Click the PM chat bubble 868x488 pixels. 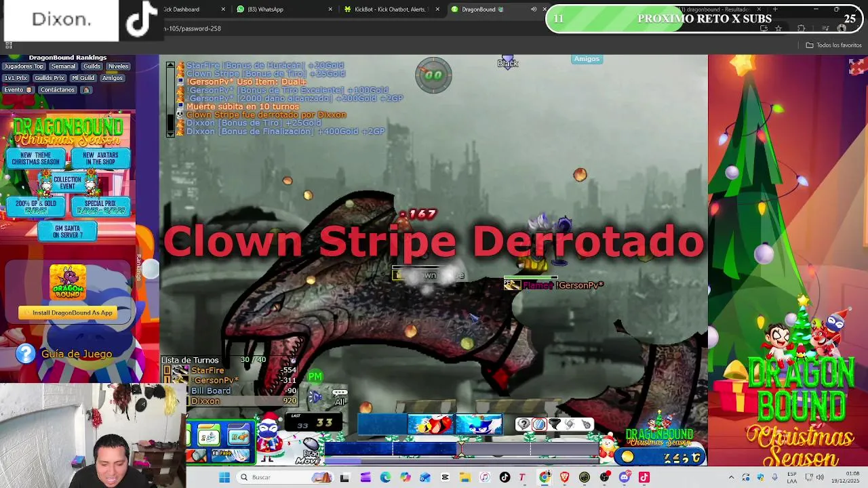coord(315,376)
